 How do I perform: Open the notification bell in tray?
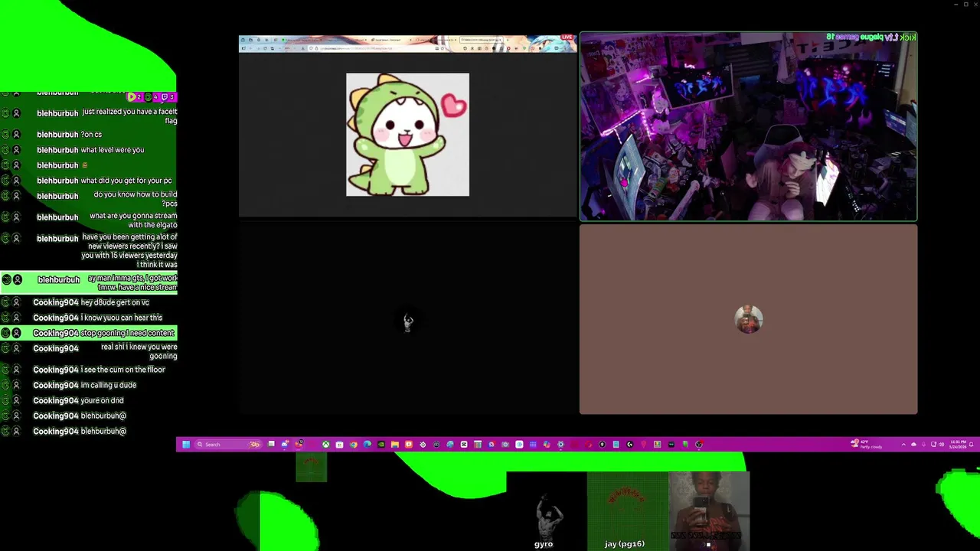(971, 444)
